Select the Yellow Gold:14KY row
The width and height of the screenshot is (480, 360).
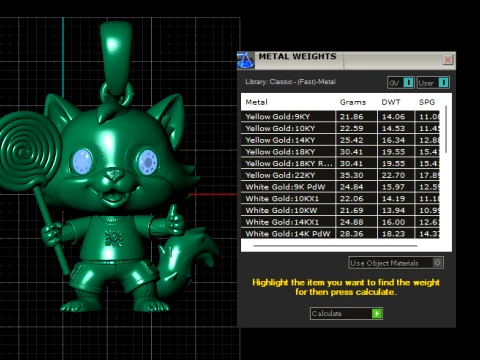(x=340, y=140)
